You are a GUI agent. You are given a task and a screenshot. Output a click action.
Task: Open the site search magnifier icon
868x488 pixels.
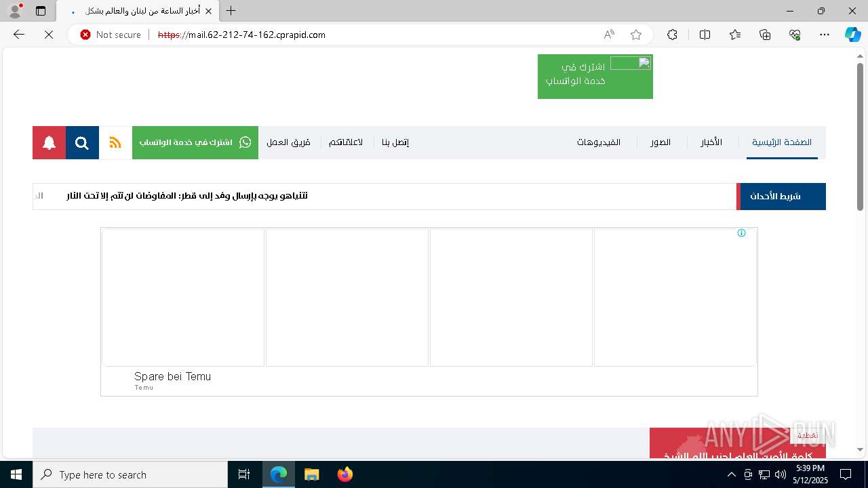82,142
